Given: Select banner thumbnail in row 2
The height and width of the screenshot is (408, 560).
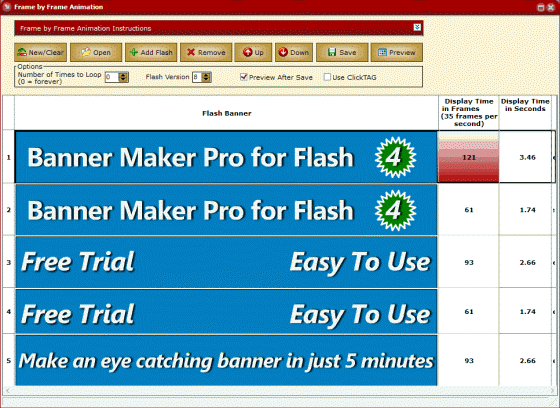Looking at the screenshot, I should (226, 210).
